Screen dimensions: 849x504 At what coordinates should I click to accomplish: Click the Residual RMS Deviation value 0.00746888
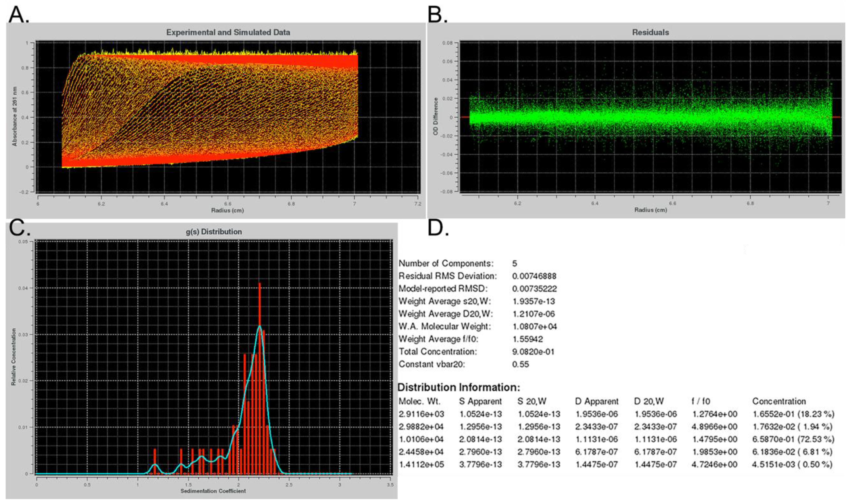534,276
